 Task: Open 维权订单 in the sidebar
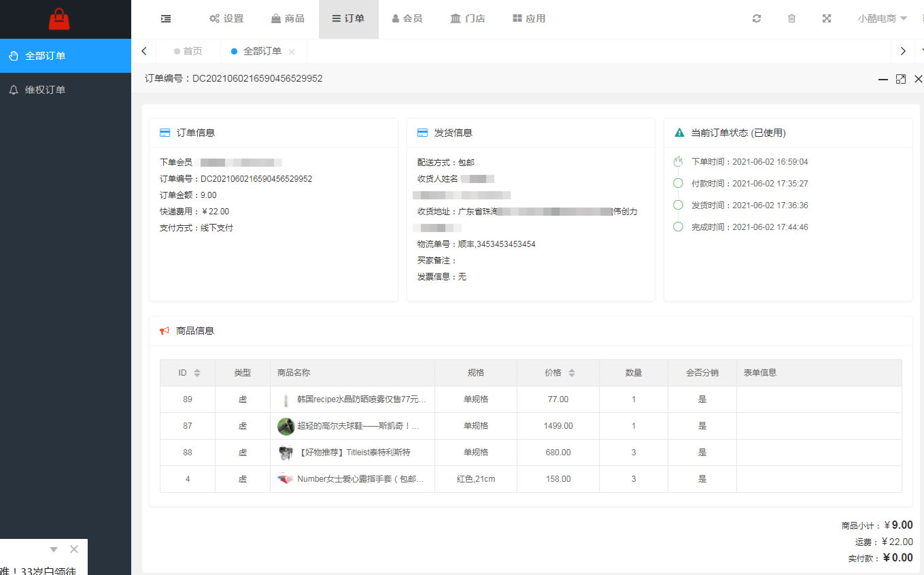pyautogui.click(x=65, y=90)
